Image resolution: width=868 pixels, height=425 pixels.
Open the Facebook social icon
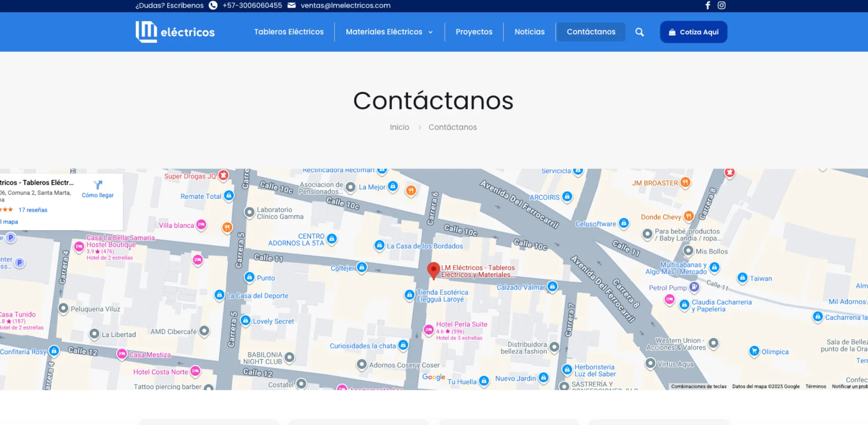(x=708, y=5)
